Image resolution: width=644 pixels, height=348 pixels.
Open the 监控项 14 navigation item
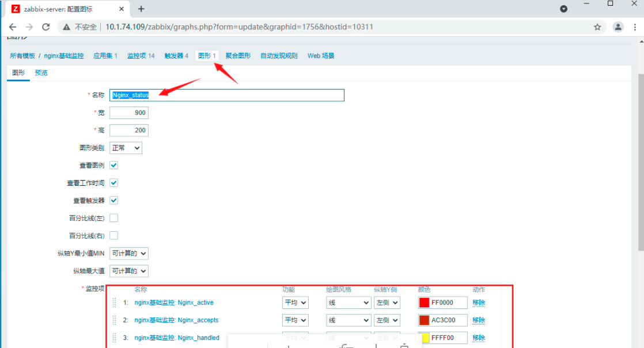141,56
